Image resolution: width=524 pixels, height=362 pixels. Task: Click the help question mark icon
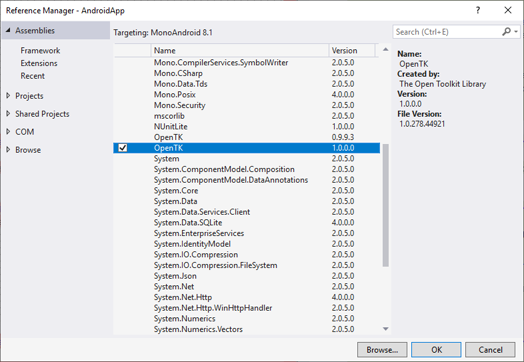coord(478,10)
